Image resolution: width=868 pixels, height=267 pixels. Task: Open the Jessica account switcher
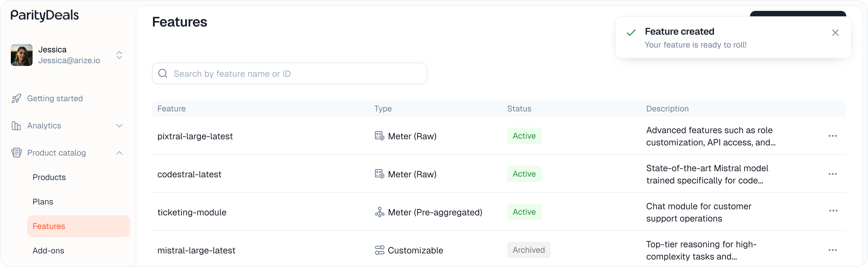[119, 55]
